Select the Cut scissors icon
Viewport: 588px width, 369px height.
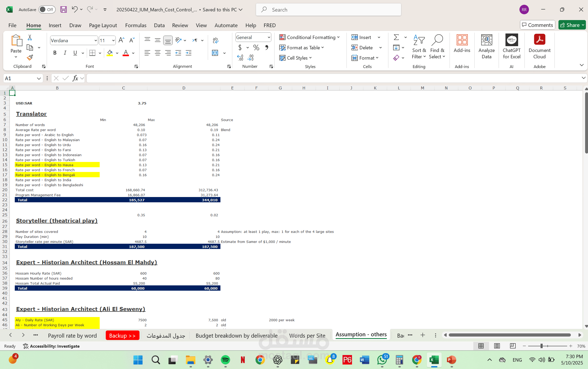pyautogui.click(x=30, y=37)
